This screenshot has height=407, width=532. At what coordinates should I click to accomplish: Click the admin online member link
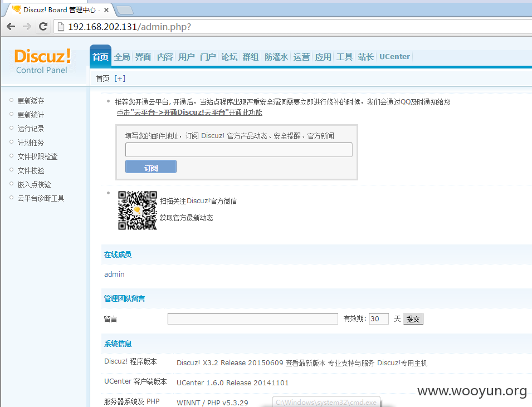[x=114, y=274]
